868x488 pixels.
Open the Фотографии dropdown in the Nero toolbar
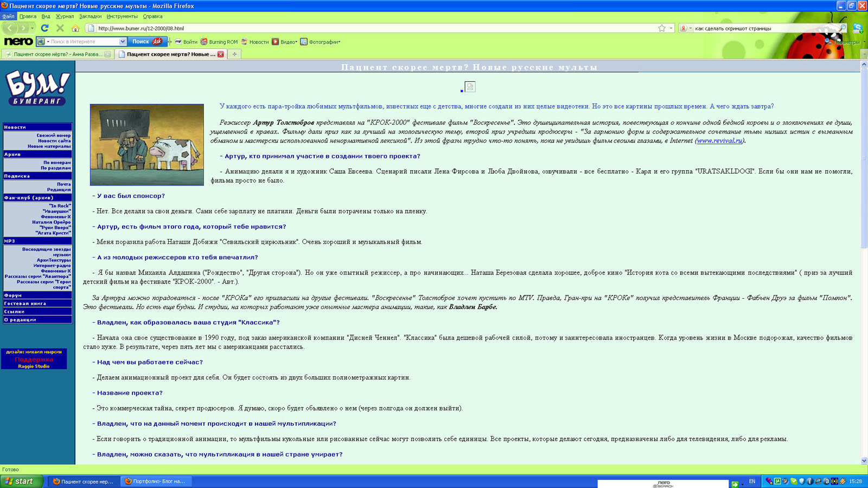pos(320,42)
